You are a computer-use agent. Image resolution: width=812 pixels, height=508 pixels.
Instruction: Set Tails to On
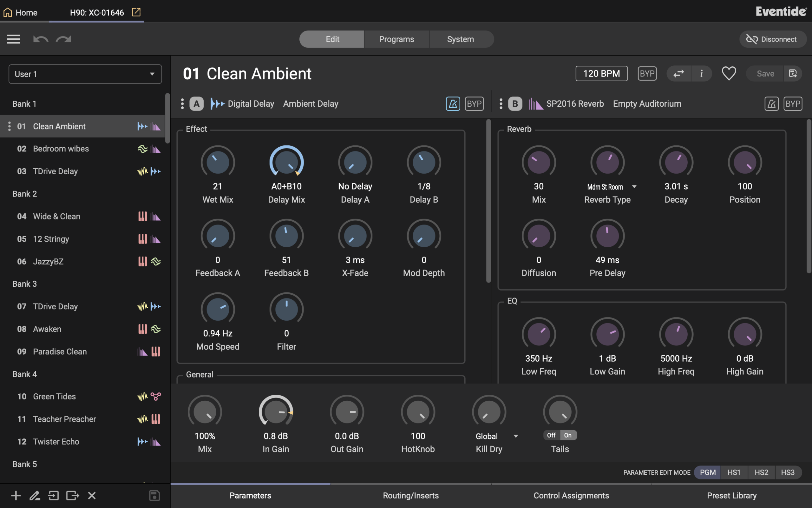pyautogui.click(x=568, y=435)
